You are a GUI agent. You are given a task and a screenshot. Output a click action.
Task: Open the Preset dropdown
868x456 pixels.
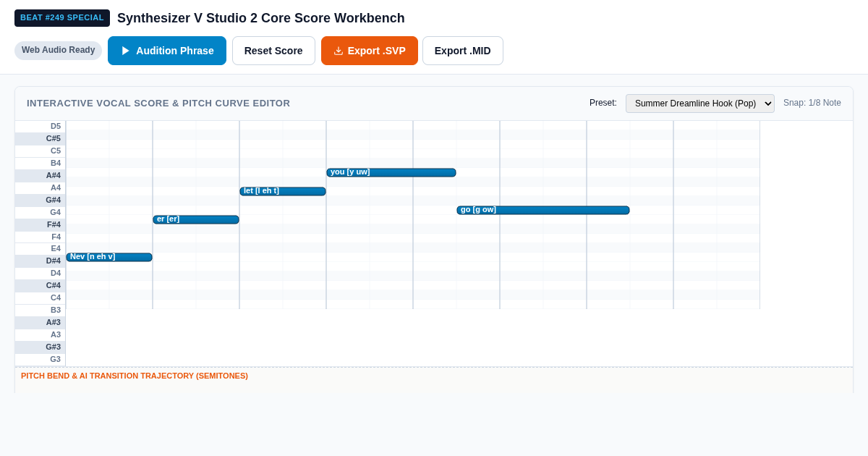pyautogui.click(x=700, y=104)
